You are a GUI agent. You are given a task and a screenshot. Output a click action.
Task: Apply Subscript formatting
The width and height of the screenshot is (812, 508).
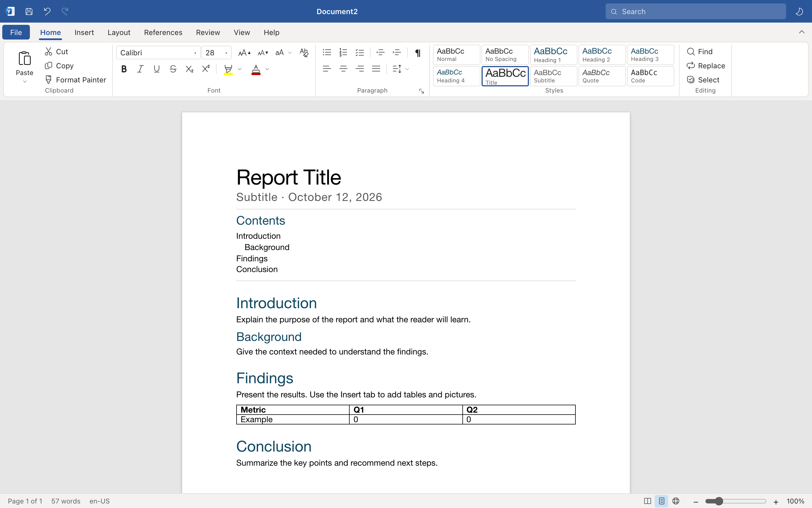[x=189, y=69]
